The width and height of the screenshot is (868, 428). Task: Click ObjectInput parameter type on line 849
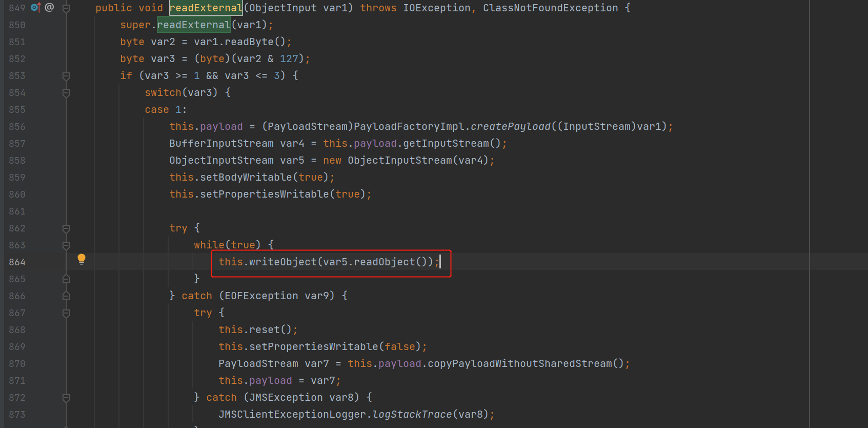click(x=283, y=8)
